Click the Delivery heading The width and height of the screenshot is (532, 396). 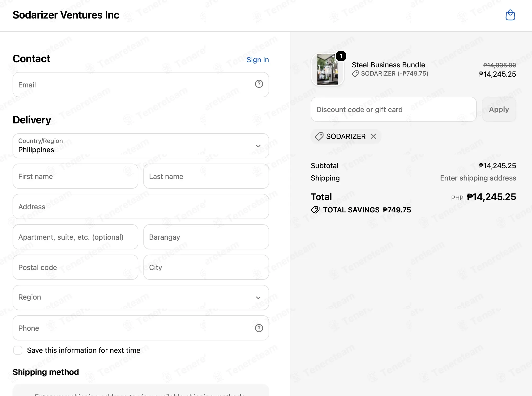(x=32, y=120)
